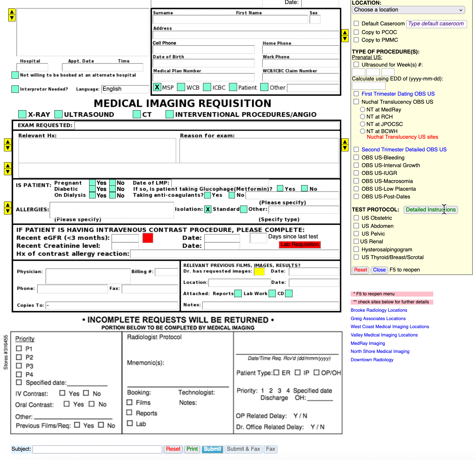
Task: Choose NT at RCH radio option
Action: pyautogui.click(x=363, y=117)
